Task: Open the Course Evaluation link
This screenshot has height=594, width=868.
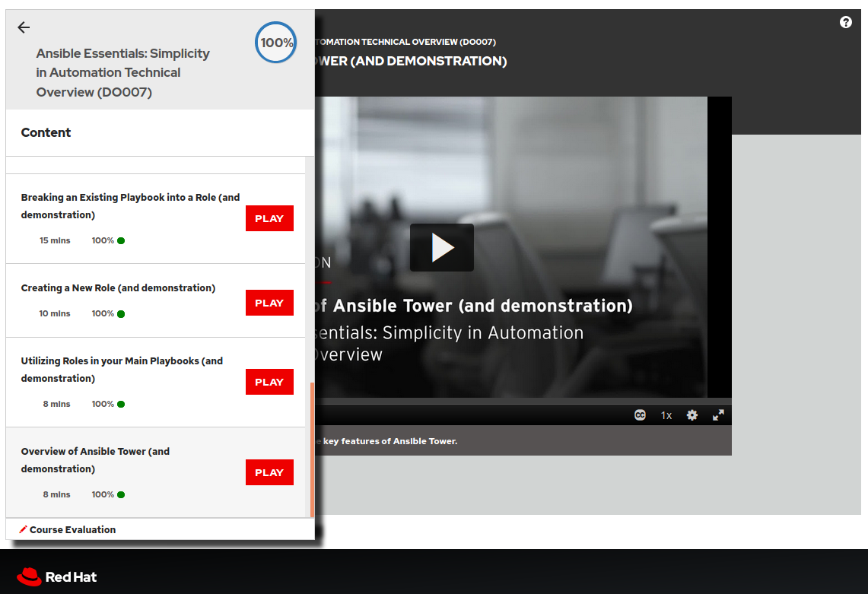Action: 72,530
